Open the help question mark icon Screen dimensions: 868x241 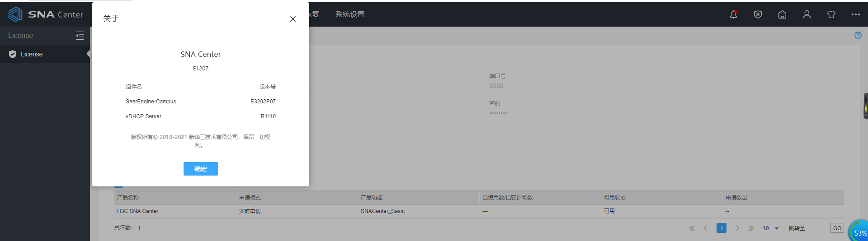pos(858,35)
